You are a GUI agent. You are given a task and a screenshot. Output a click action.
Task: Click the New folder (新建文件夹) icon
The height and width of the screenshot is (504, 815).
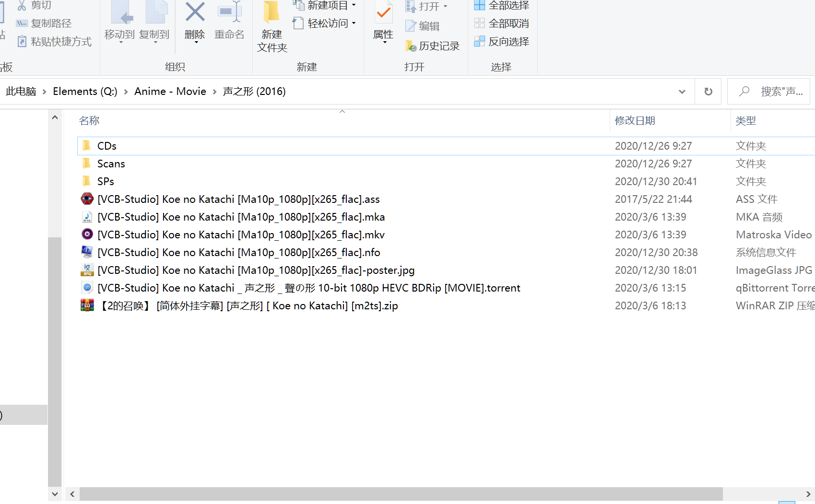272,12
